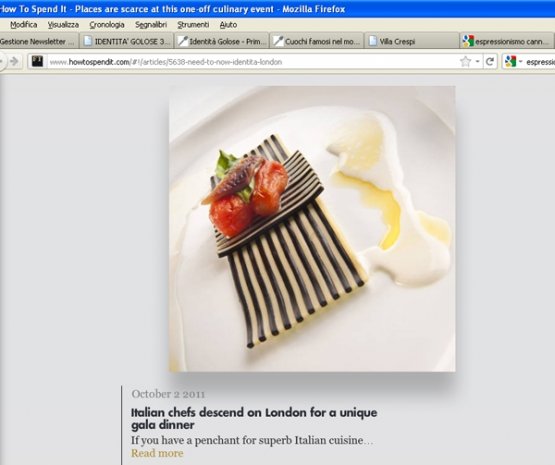Switch to the Identità Golose - Prim tab
Screen dimensions: 555x465
pos(222,41)
